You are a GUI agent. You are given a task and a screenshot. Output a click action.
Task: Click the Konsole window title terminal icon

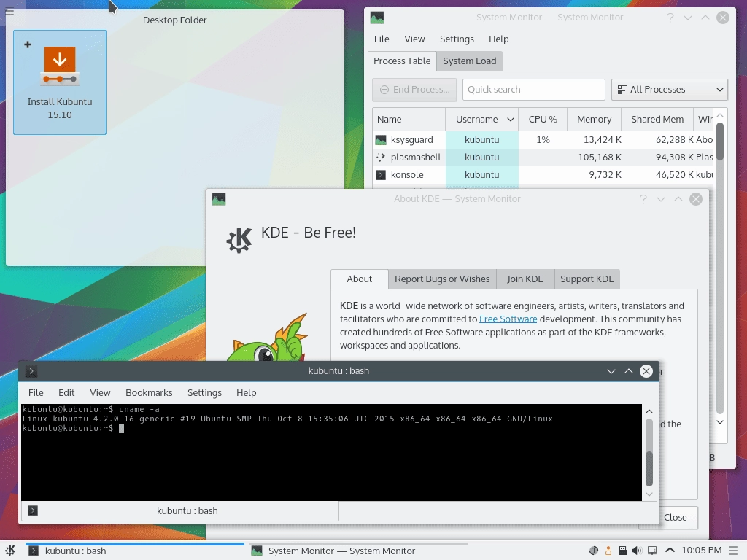(x=31, y=371)
